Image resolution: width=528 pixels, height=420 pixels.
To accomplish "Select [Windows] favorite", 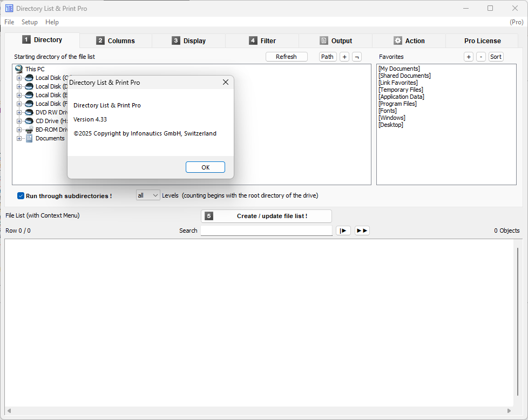I will (x=391, y=118).
